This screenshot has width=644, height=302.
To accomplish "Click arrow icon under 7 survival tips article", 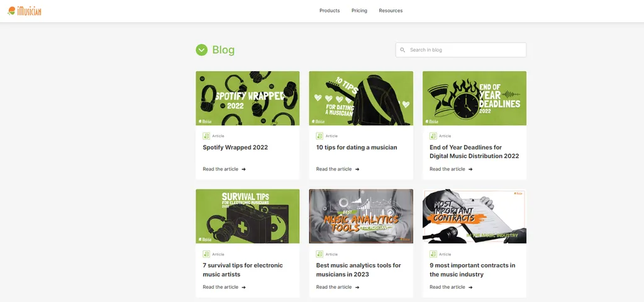I will tap(244, 288).
